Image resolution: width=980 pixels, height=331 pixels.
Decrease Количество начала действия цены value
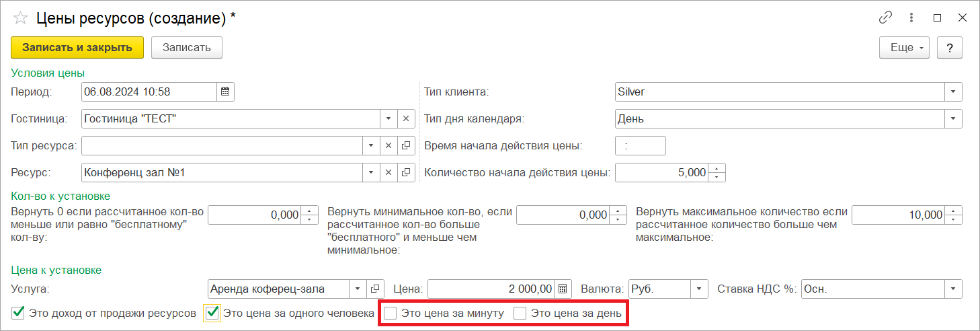[x=718, y=177]
